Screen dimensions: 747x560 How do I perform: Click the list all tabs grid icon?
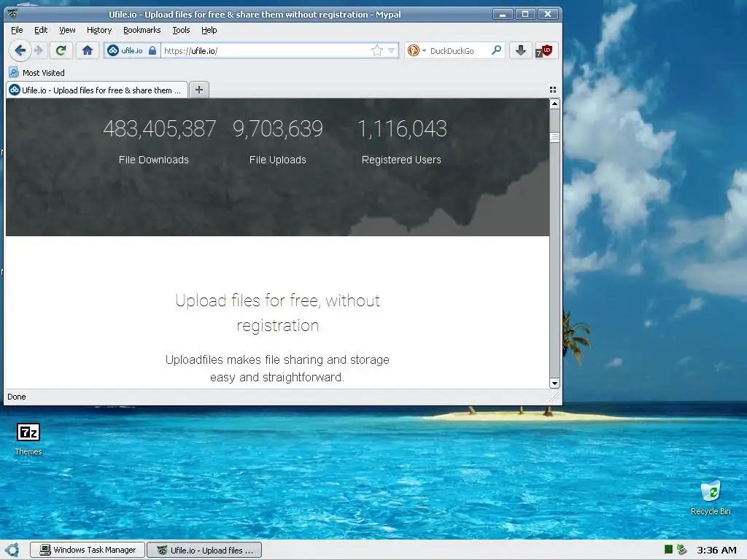coord(553,90)
